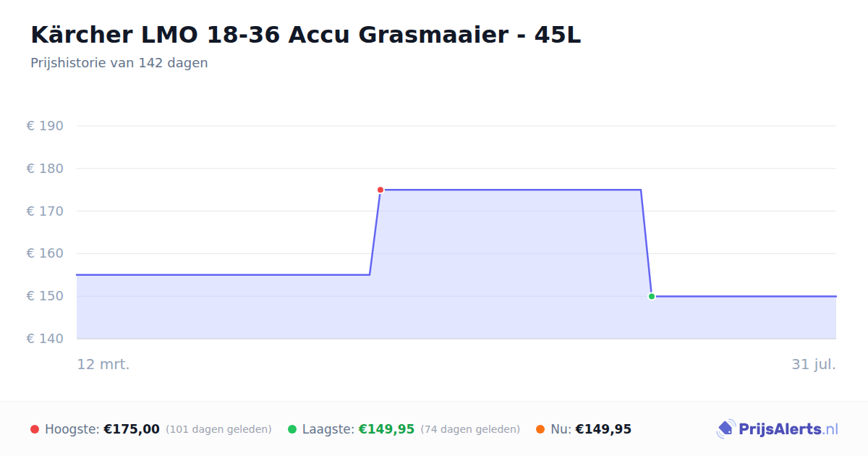Click the orange Nu legend dot
This screenshot has height=456, width=868.
click(540, 429)
